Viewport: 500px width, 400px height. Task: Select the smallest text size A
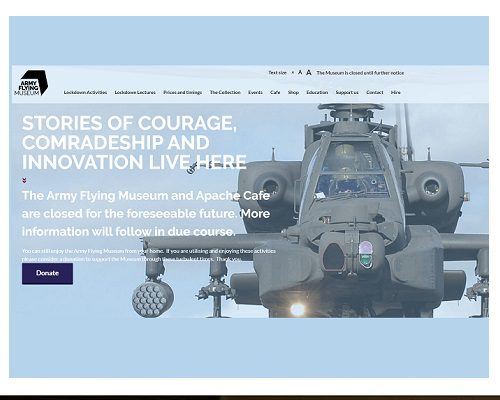293,72
